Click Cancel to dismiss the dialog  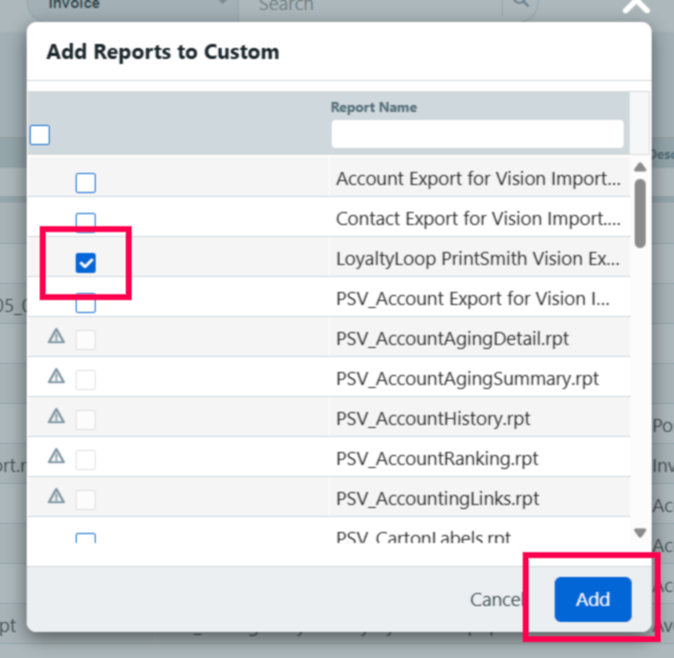click(x=497, y=600)
